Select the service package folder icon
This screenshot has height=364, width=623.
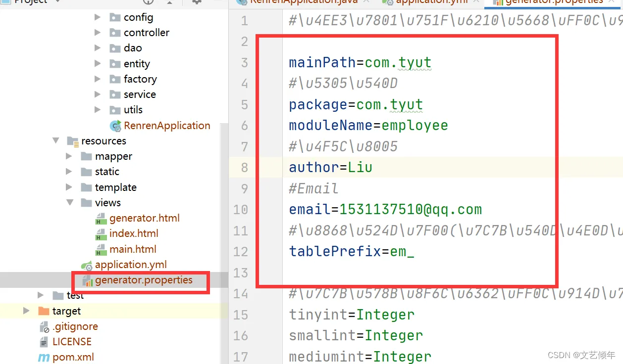coord(115,94)
